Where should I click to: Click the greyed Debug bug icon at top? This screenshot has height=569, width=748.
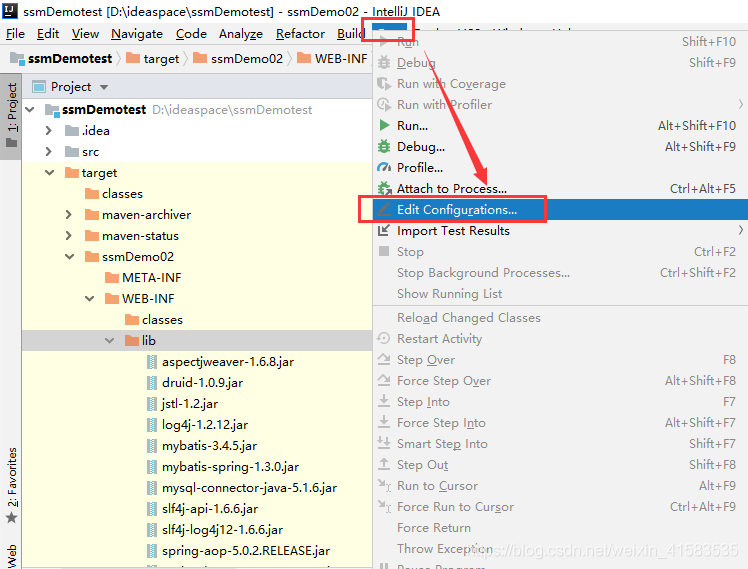click(x=384, y=62)
